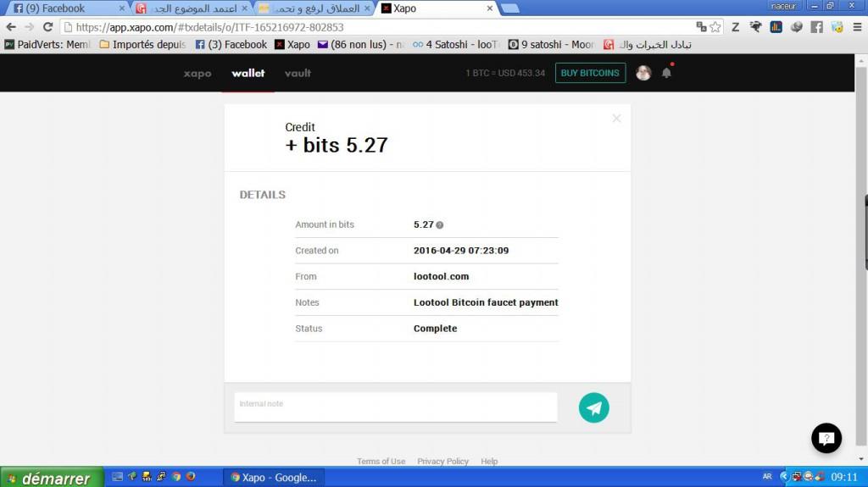This screenshot has width=868, height=487.
Task: Open the Chrome hamburger menu
Action: pyautogui.click(x=857, y=26)
